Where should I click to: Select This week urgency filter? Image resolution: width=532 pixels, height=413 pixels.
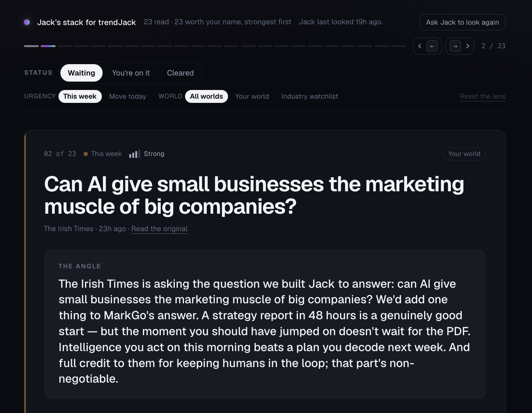click(x=80, y=96)
